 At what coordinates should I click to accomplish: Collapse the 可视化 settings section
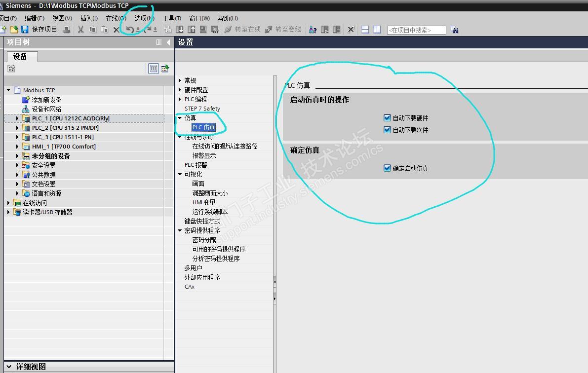180,174
